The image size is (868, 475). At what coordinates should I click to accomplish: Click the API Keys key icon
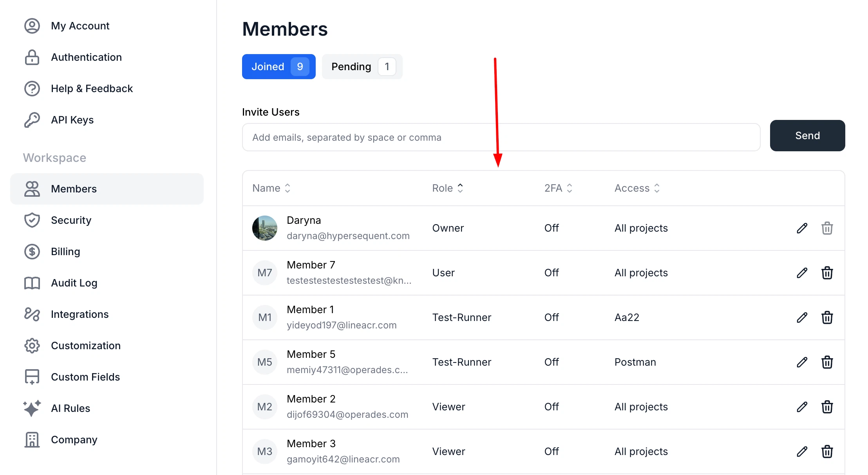(32, 120)
